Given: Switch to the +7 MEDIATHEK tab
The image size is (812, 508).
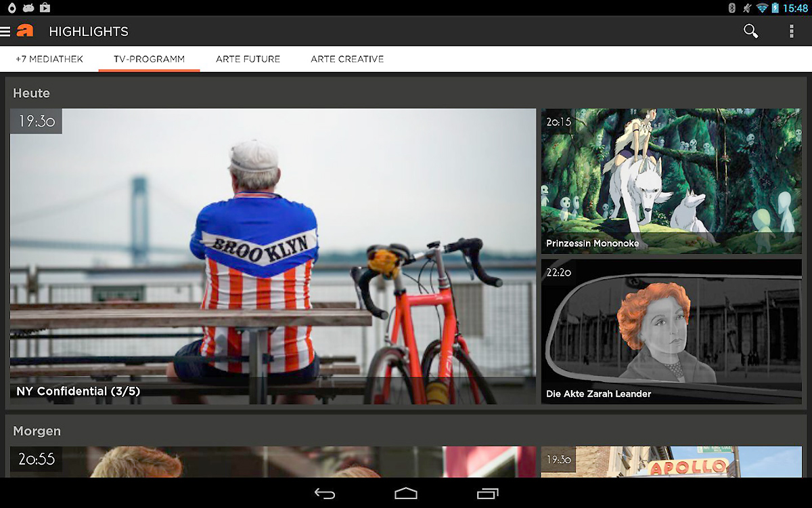Looking at the screenshot, I should (x=48, y=59).
